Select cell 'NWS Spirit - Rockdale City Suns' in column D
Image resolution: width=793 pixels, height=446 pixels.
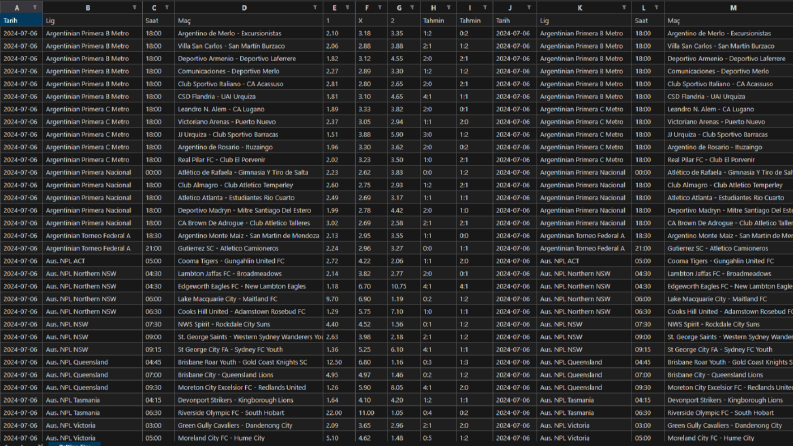click(x=249, y=324)
